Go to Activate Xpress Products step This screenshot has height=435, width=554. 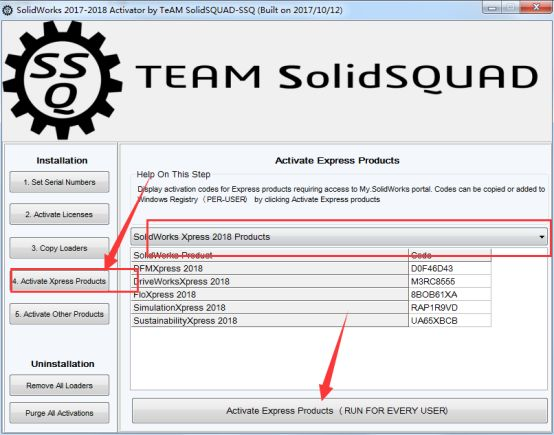[x=59, y=281]
